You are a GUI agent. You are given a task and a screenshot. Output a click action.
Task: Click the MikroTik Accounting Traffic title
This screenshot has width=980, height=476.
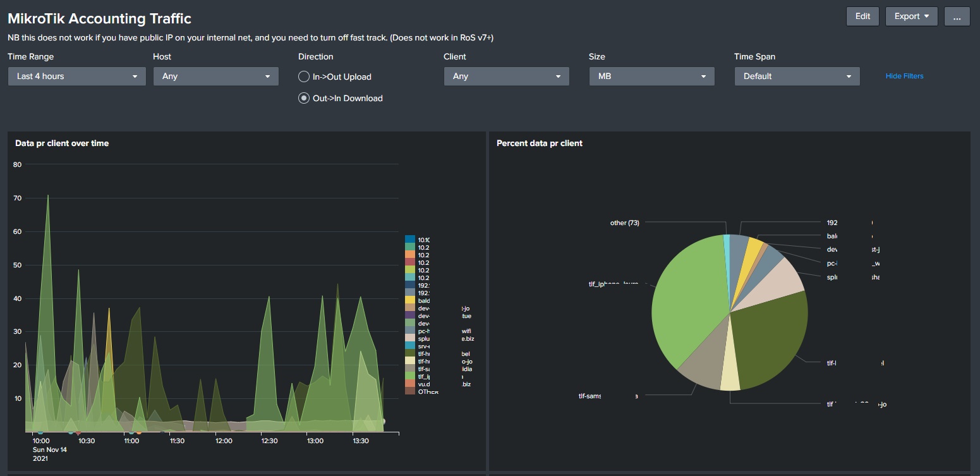(x=99, y=19)
